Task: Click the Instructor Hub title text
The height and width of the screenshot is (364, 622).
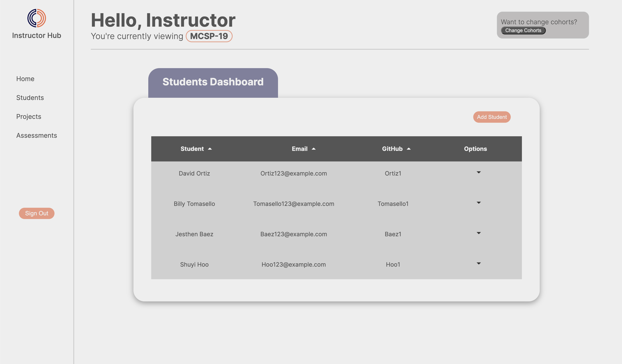Action: point(37,36)
